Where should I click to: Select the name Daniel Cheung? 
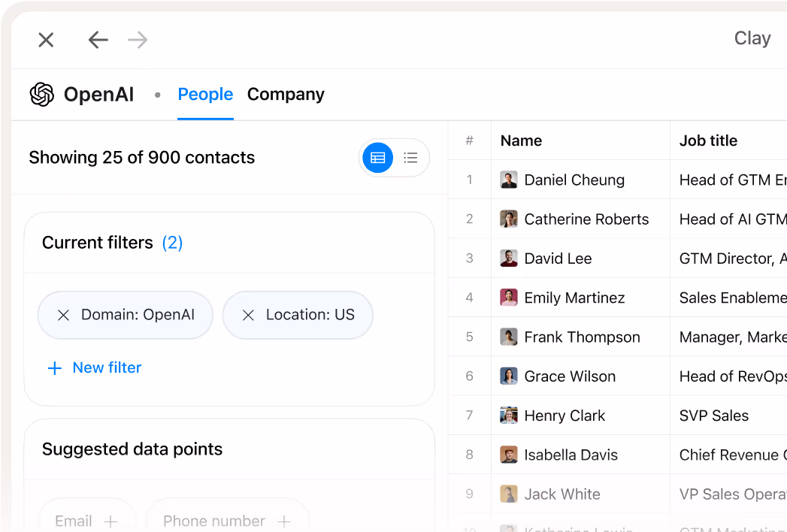coord(574,180)
